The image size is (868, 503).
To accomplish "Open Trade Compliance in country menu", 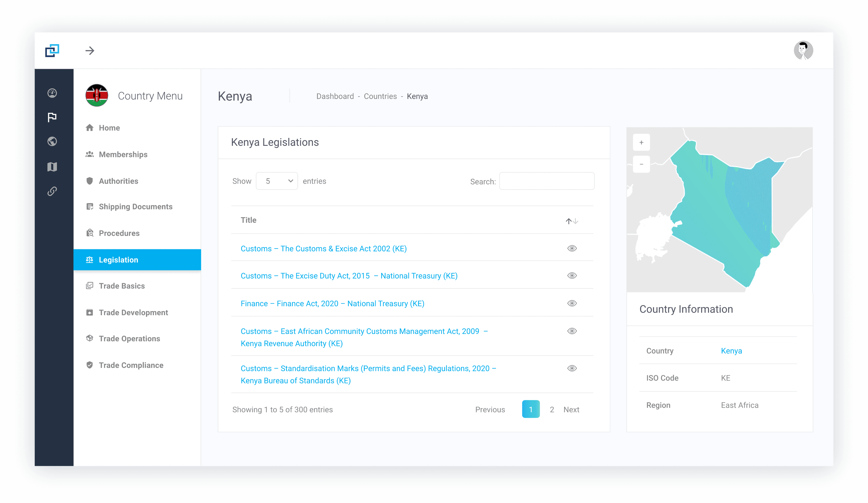I will click(x=131, y=365).
